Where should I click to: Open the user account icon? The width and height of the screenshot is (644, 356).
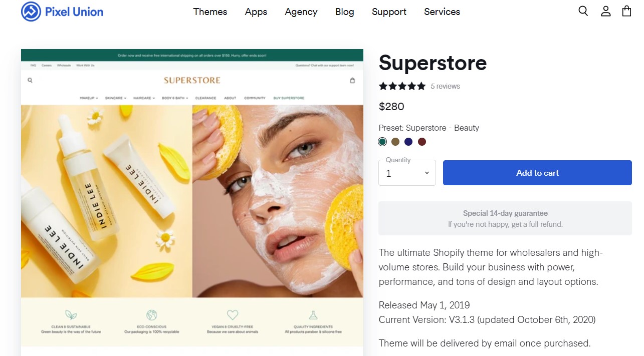point(606,11)
